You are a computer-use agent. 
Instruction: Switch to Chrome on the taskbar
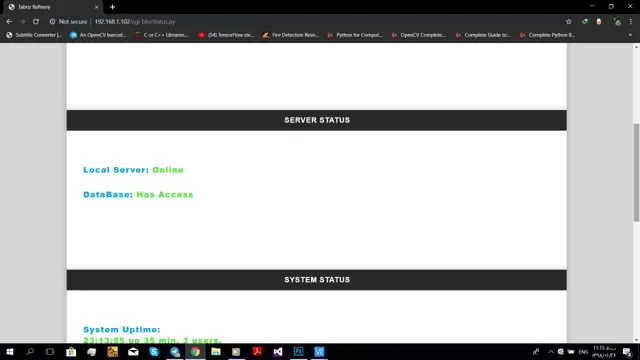coord(195,351)
